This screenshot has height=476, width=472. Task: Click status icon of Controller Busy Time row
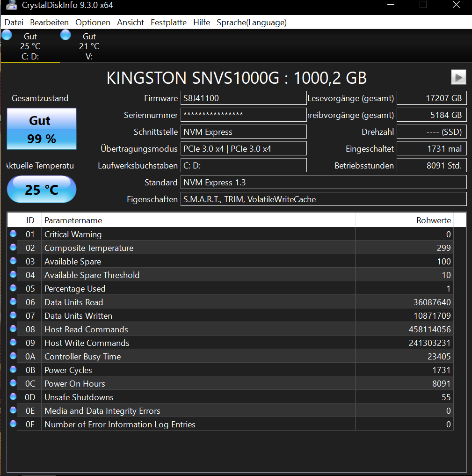(x=13, y=356)
